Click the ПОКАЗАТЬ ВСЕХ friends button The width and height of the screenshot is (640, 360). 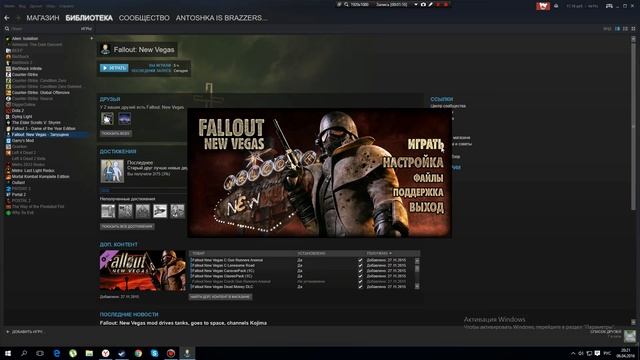click(x=116, y=133)
